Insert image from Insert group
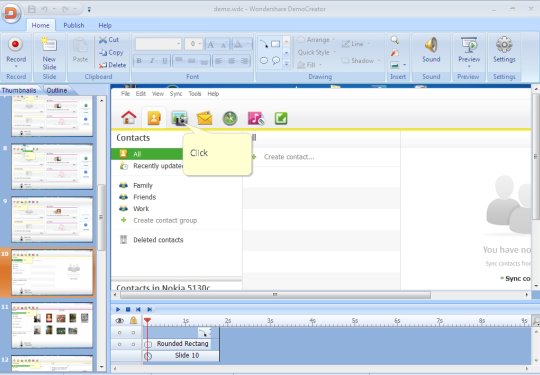The height and width of the screenshot is (375, 540). coord(395,65)
